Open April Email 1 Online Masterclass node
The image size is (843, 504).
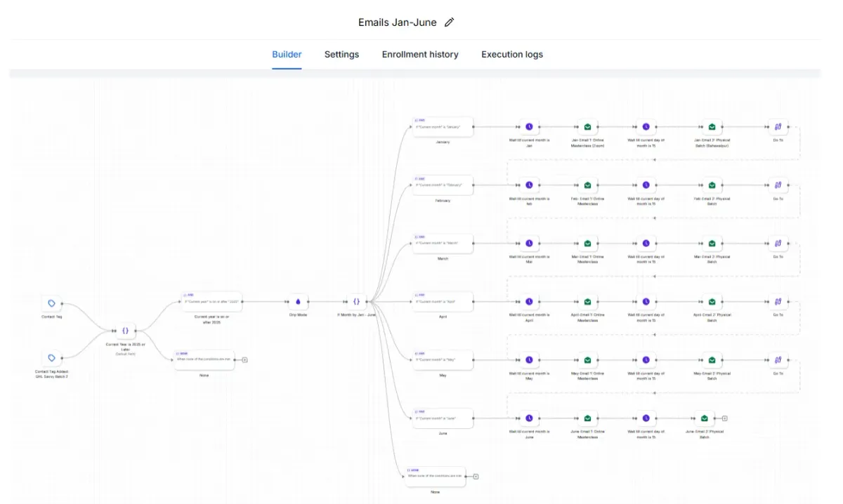tap(587, 302)
